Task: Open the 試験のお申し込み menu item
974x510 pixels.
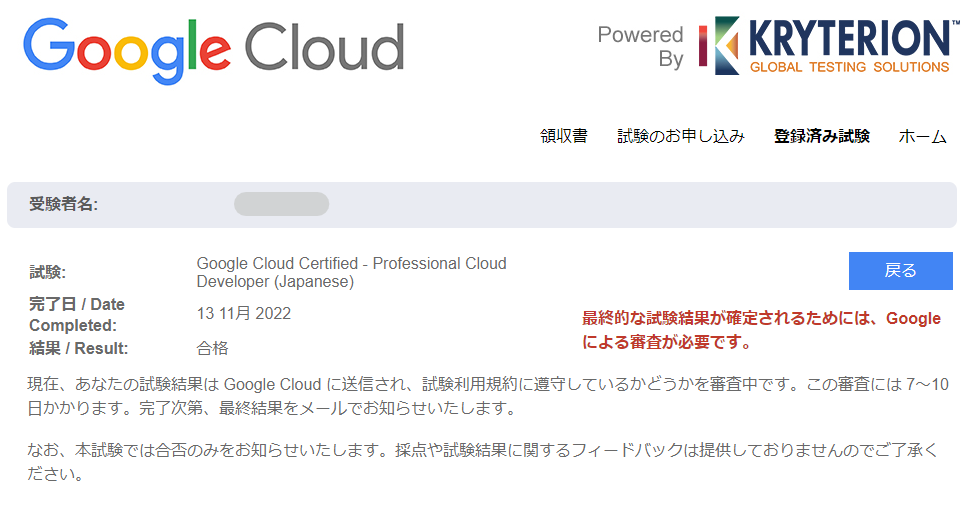Action: 681,136
